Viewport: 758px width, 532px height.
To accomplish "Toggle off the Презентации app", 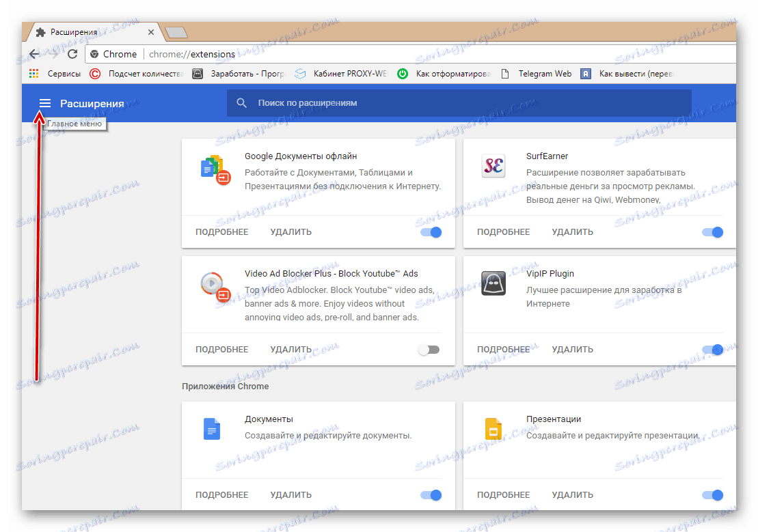I will coord(713,495).
